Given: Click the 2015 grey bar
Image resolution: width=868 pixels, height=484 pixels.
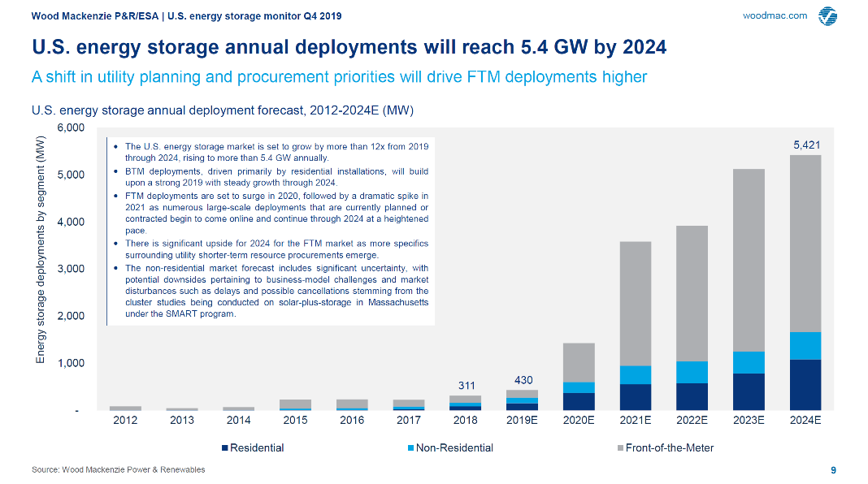Looking at the screenshot, I should pyautogui.click(x=296, y=404).
